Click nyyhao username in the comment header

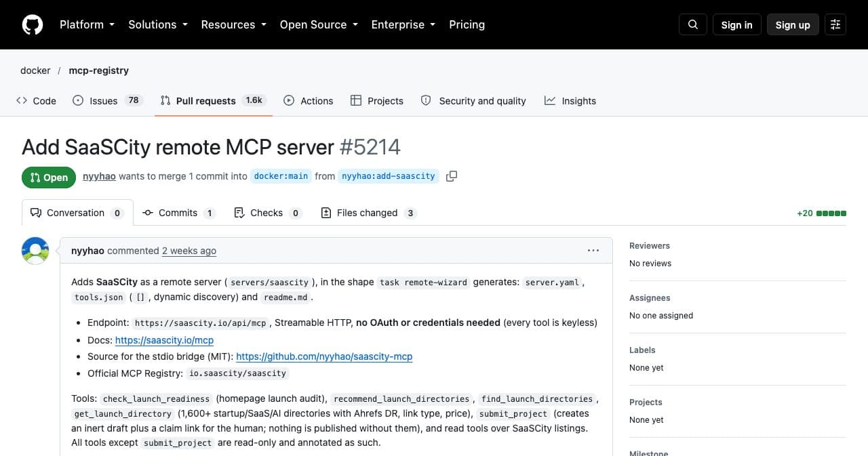click(x=87, y=251)
